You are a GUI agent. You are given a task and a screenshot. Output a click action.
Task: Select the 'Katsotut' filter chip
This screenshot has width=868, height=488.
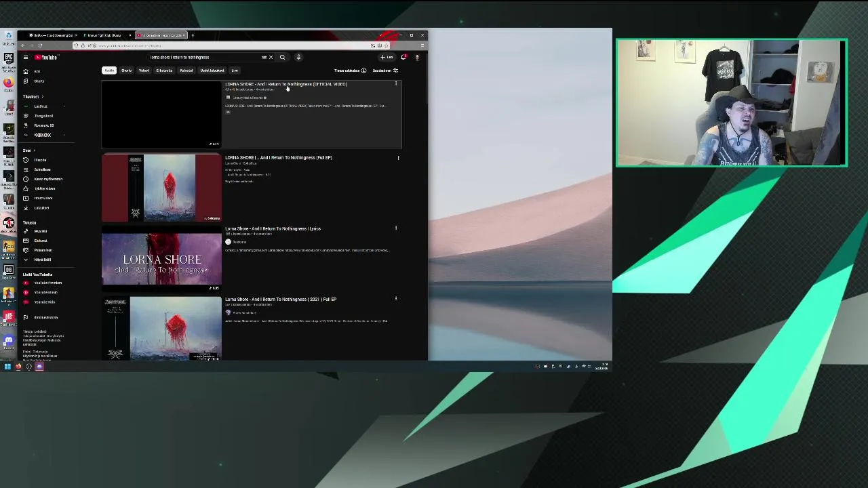pyautogui.click(x=186, y=70)
